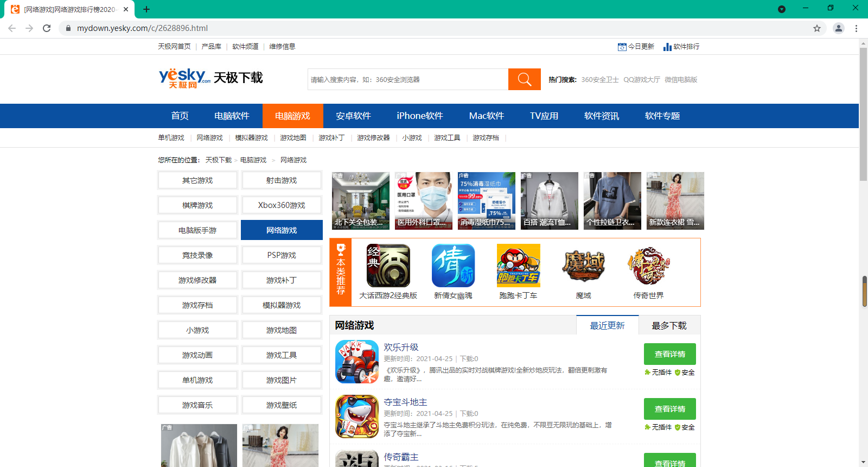Viewport: 868px width, 467px height.
Task: Select 游戏音乐 category button
Action: point(197,405)
